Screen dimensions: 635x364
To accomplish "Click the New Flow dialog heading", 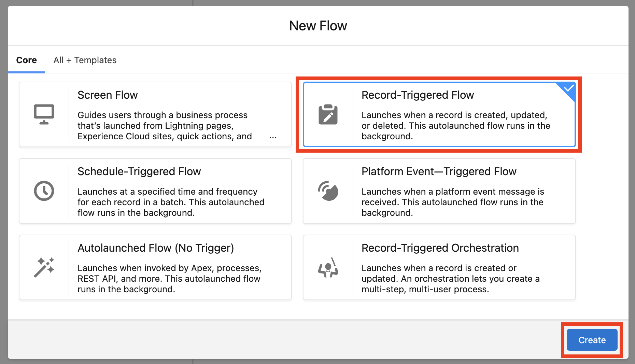I will [318, 26].
